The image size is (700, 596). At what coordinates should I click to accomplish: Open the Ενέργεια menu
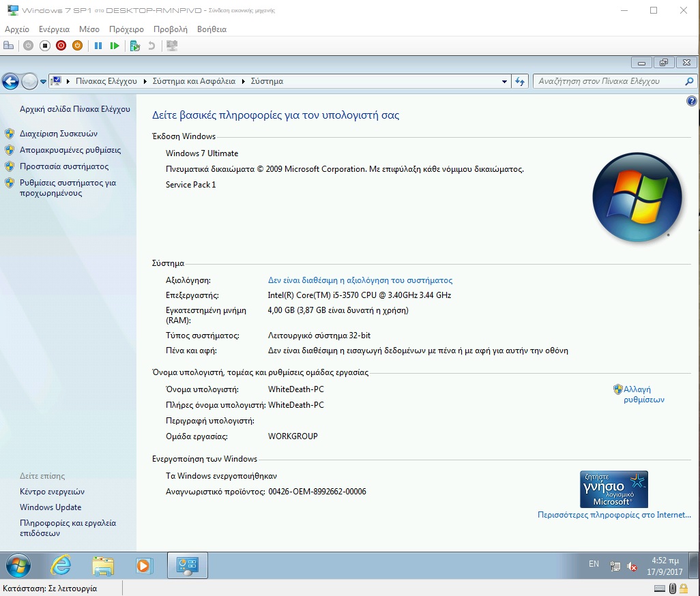[54, 29]
